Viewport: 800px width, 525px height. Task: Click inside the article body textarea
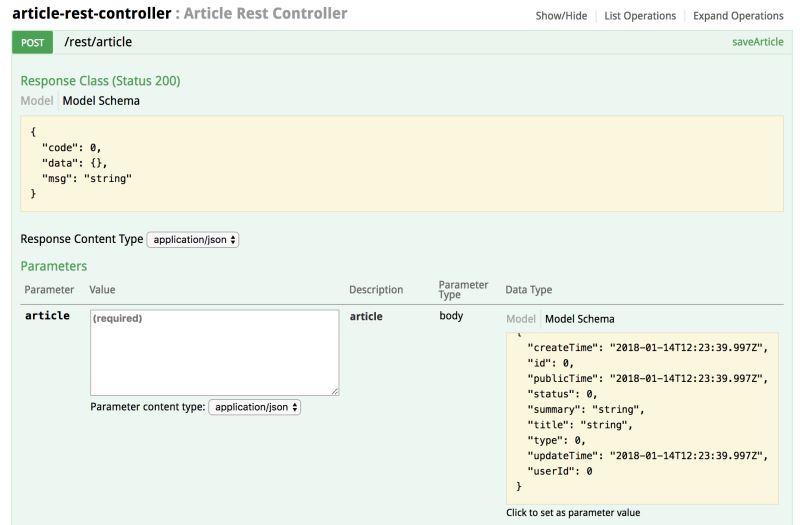coord(215,352)
